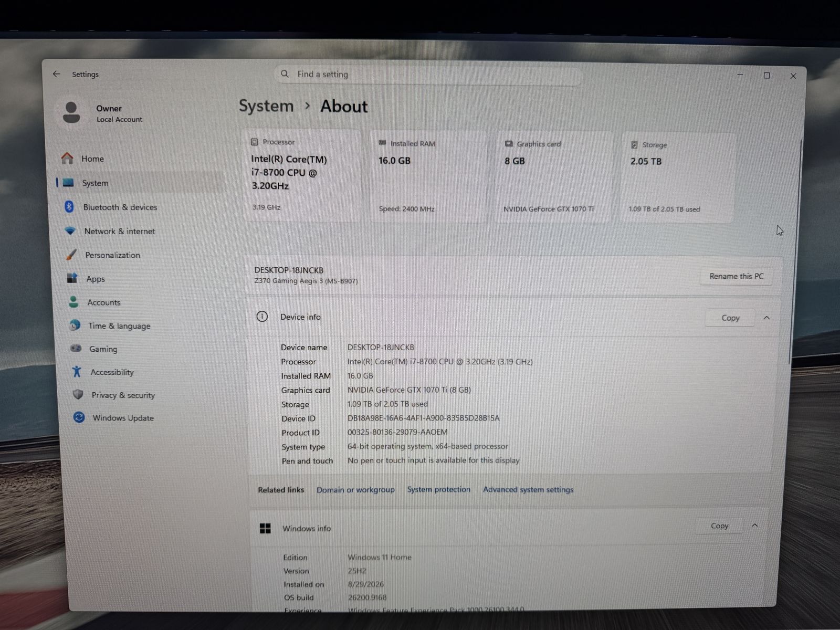840x630 pixels.
Task: Click the Owner profile avatar
Action: coord(71,112)
